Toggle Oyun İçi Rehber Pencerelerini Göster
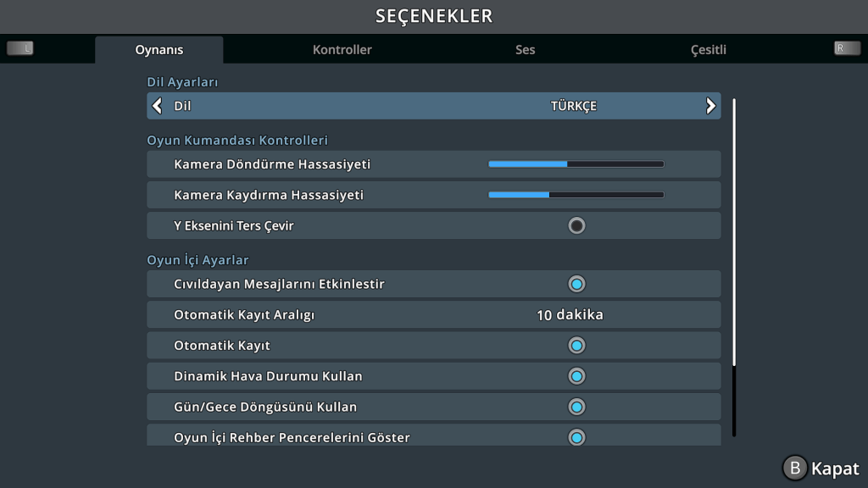The image size is (868, 488). [x=576, y=437]
